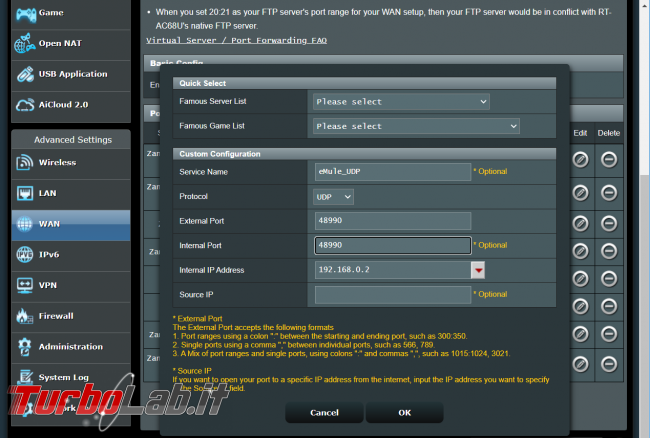Open the LAN settings sidebar item
650x438 pixels.
70,194
